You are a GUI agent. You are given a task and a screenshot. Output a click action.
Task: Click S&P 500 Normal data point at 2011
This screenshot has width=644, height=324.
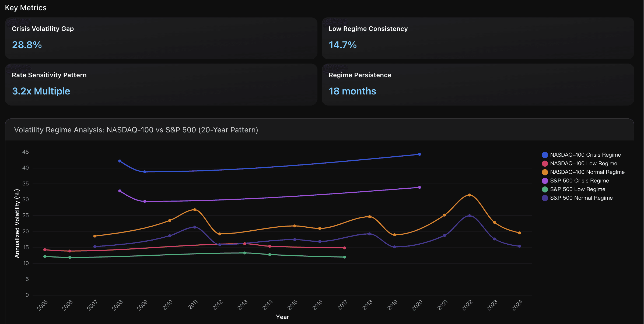[x=195, y=227]
